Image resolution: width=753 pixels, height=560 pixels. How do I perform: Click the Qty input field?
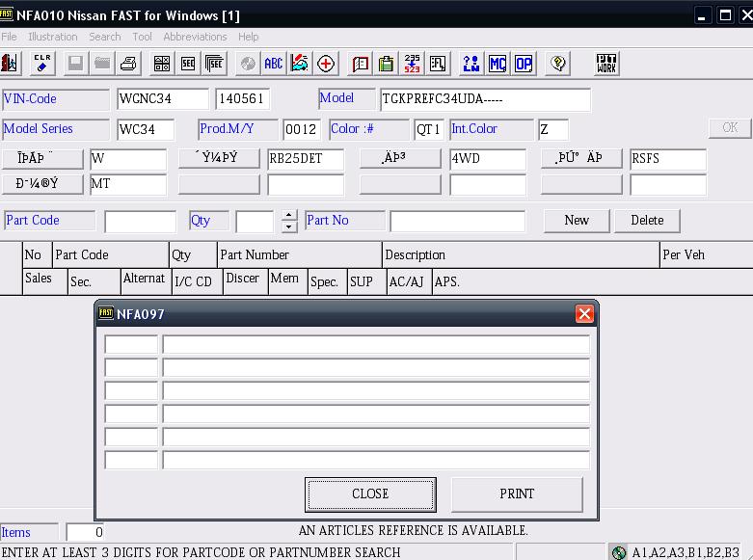(255, 222)
